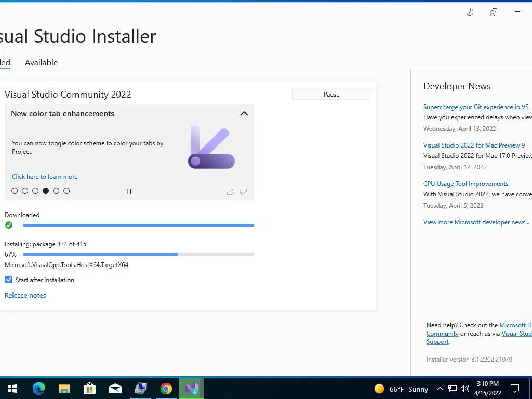Open Google Chrome from the taskbar
Viewport: 532px width, 399px height.
(x=166, y=389)
